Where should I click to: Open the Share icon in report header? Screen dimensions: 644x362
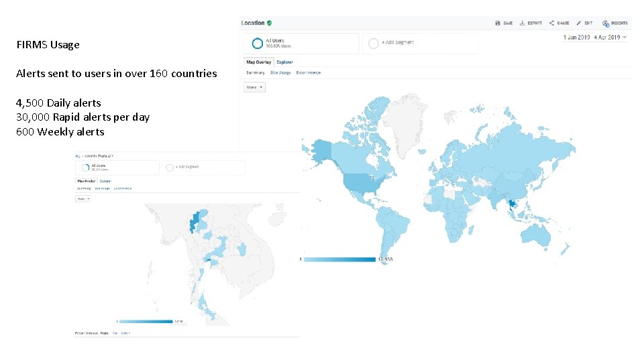pyautogui.click(x=551, y=23)
